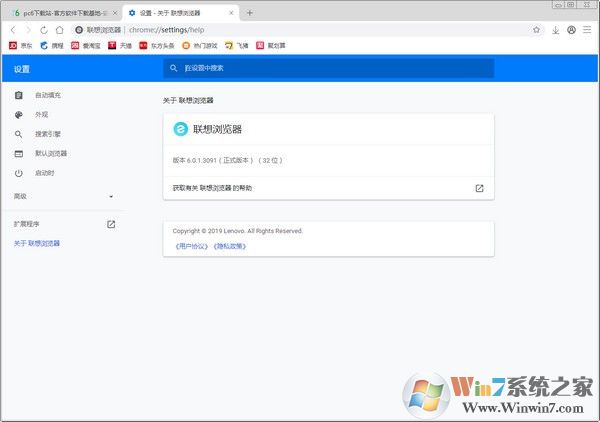Open the 天猫 bookmark in bookmarks bar

(x=119, y=45)
